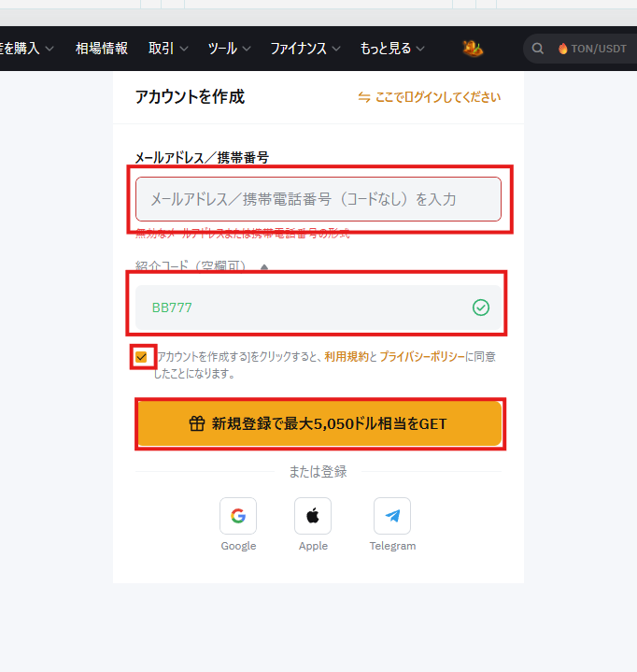The width and height of the screenshot is (637, 672).
Task: Register using the Telegram icon
Action: click(x=392, y=516)
